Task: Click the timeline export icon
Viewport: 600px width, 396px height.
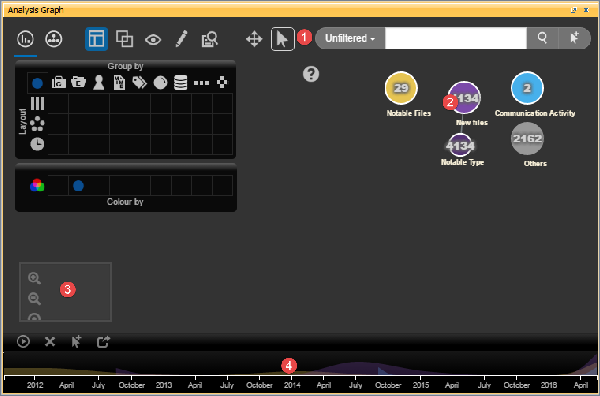Action: pos(103,342)
